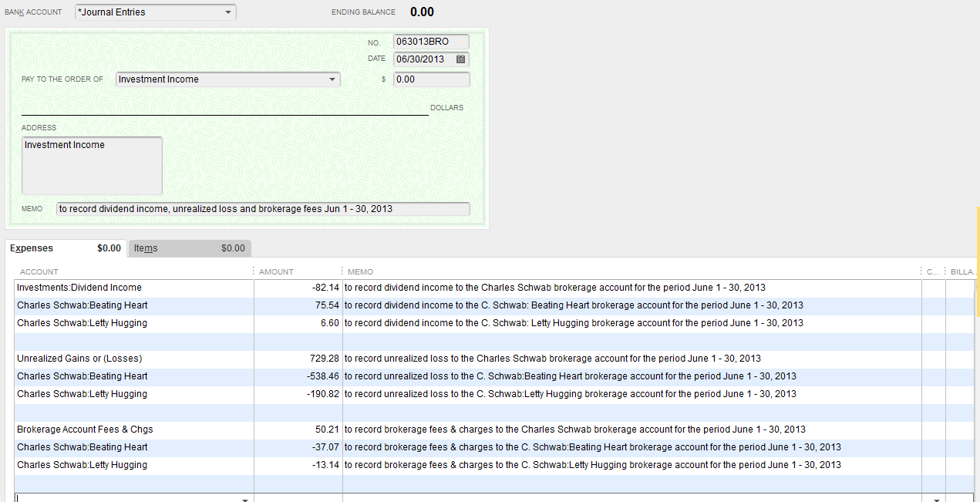
Task: Select the -37.07 amount cell
Action: [298, 447]
